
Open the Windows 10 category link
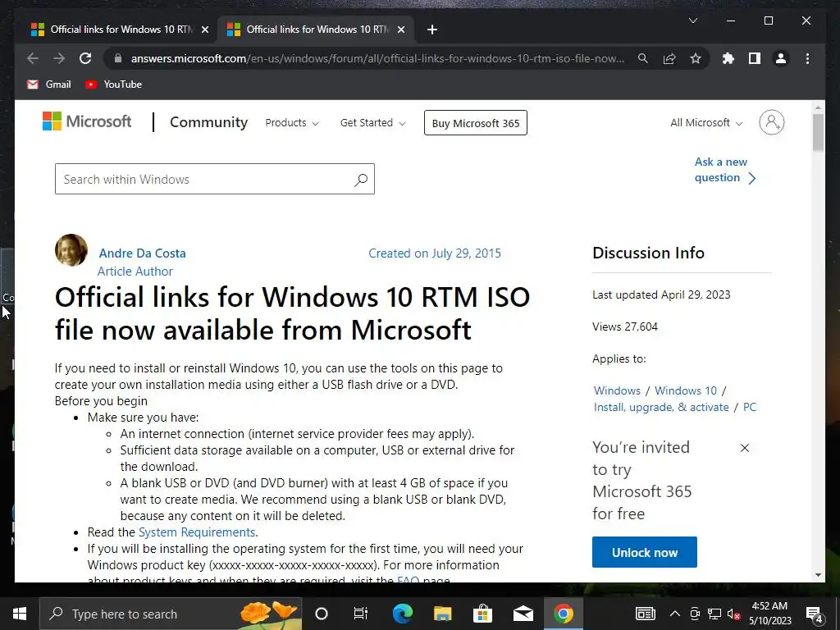coord(685,390)
